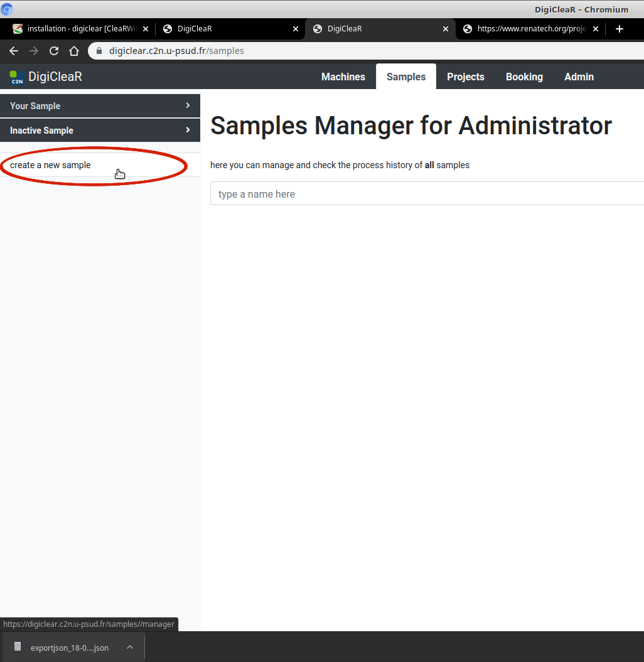Open download options caret for exportjson file

point(130,647)
